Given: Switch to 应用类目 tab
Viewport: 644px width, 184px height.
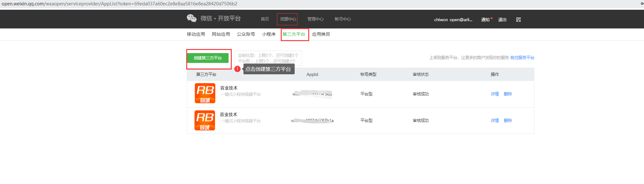Looking at the screenshot, I should (321, 34).
